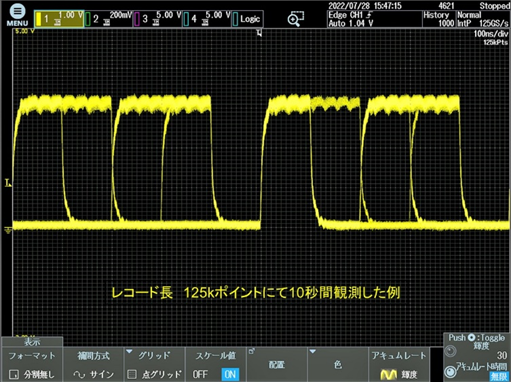Click the 無限 infinite value field
Image resolution: width=511 pixels, height=382 pixels.
499,376
